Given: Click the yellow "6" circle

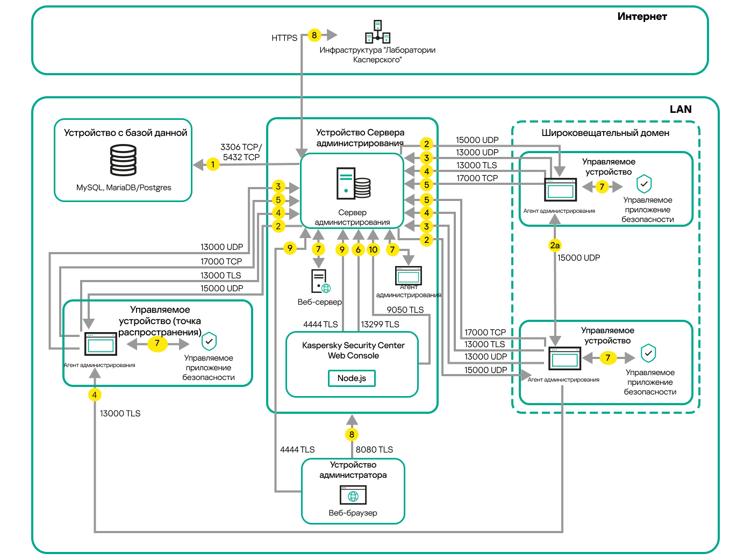Looking at the screenshot, I should tap(358, 249).
